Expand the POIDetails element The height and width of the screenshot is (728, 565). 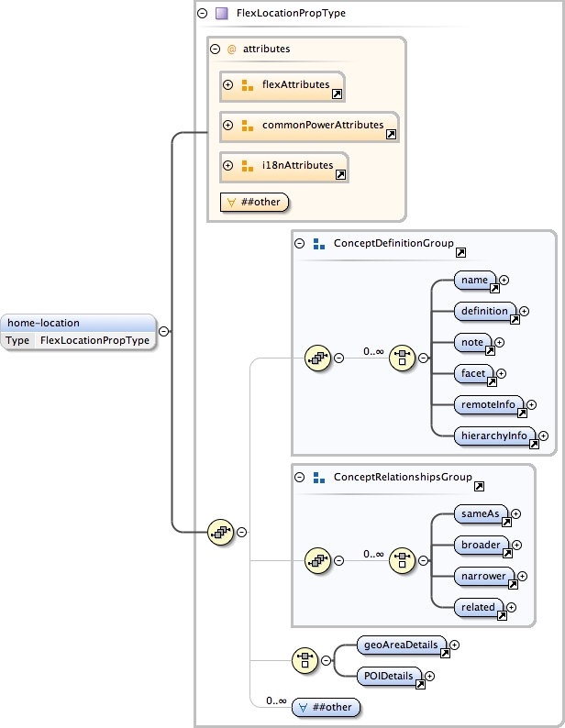tap(430, 677)
